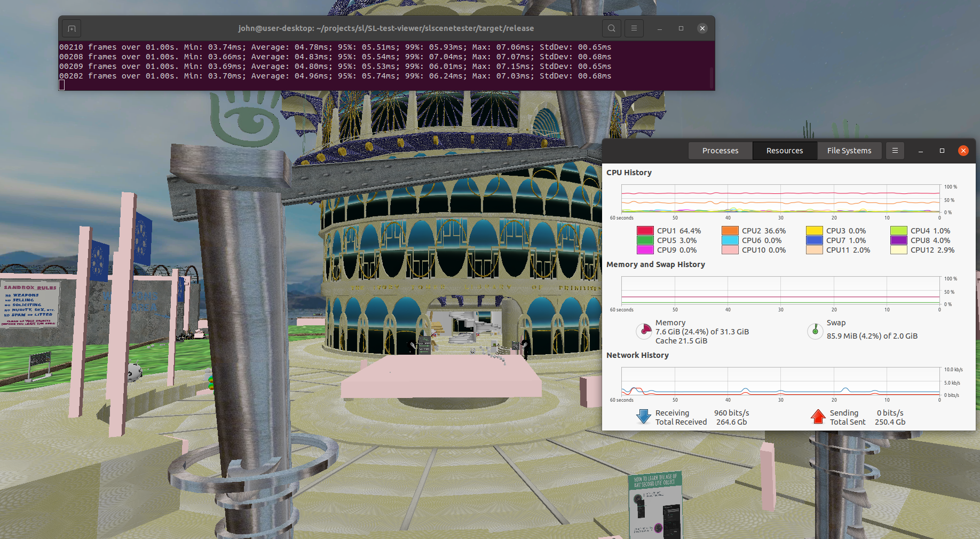This screenshot has height=539, width=980.
Task: Click the Network History heading
Action: pos(637,355)
